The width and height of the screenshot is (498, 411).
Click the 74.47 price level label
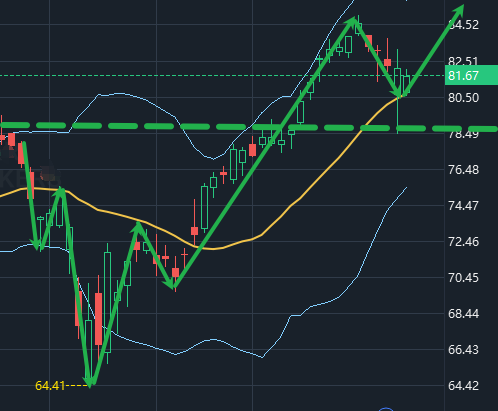(463, 206)
